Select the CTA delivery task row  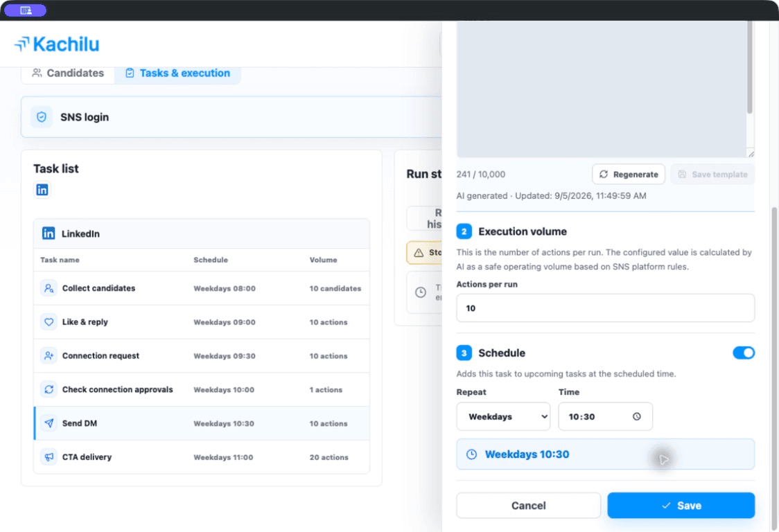click(x=201, y=457)
